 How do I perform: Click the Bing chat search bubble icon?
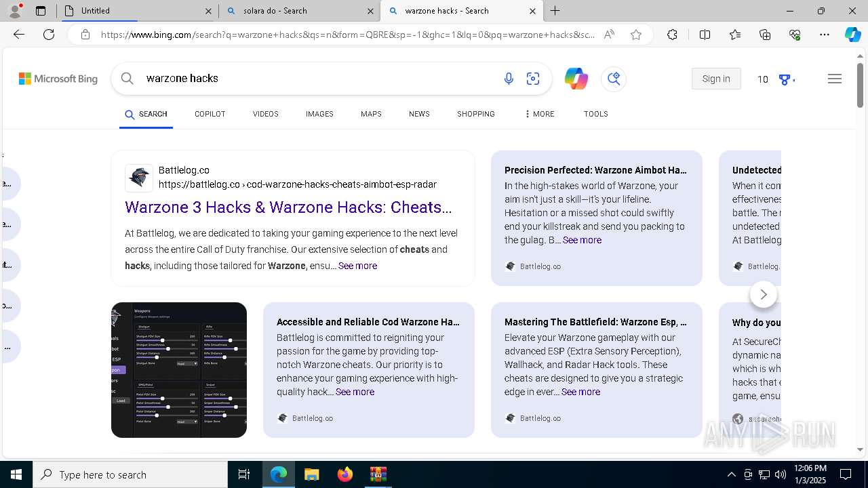pyautogui.click(x=614, y=79)
